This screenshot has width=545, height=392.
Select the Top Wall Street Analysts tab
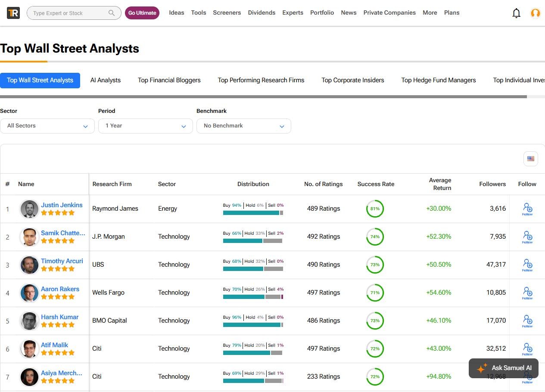point(40,80)
